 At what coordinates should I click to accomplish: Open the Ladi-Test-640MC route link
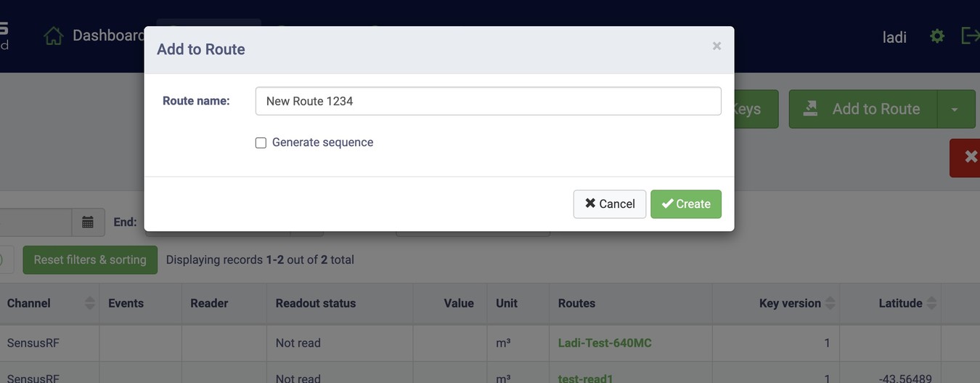click(x=605, y=343)
